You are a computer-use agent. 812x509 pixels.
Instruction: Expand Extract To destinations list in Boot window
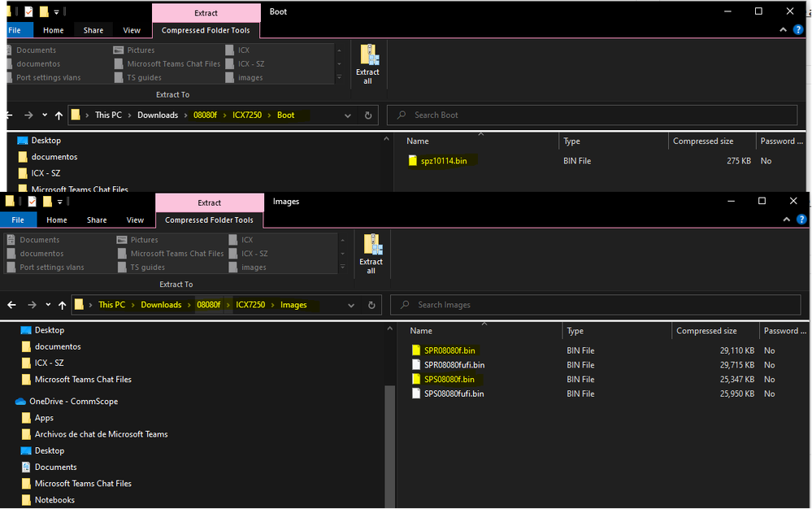340,78
